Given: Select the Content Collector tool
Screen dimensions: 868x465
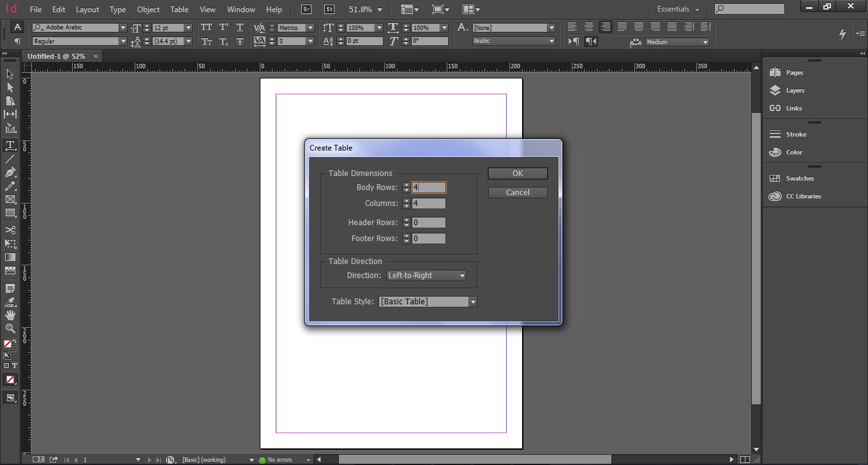Looking at the screenshot, I should [x=10, y=128].
